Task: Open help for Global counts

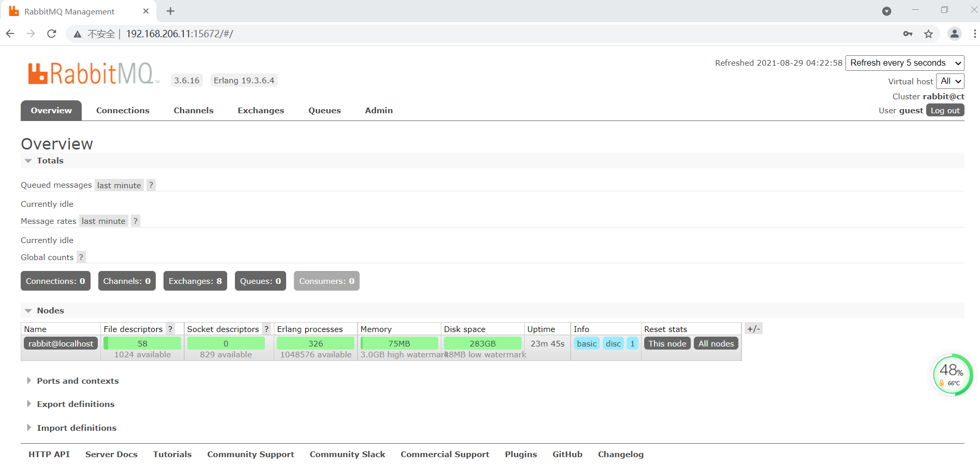Action: tap(81, 258)
